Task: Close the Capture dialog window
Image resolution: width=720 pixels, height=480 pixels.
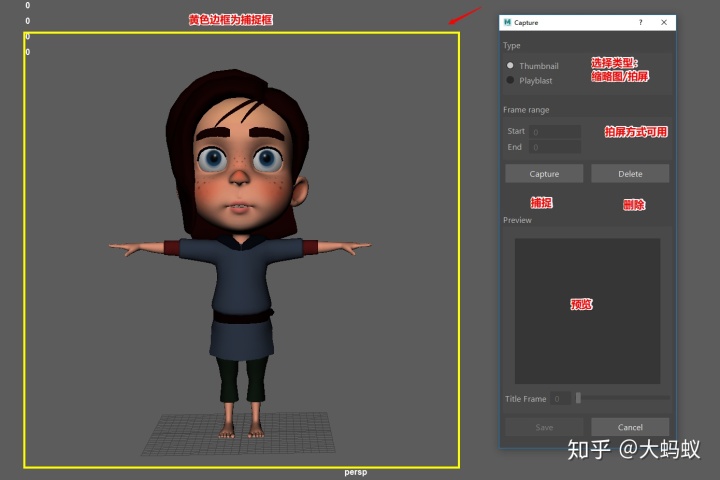Action: [664, 22]
